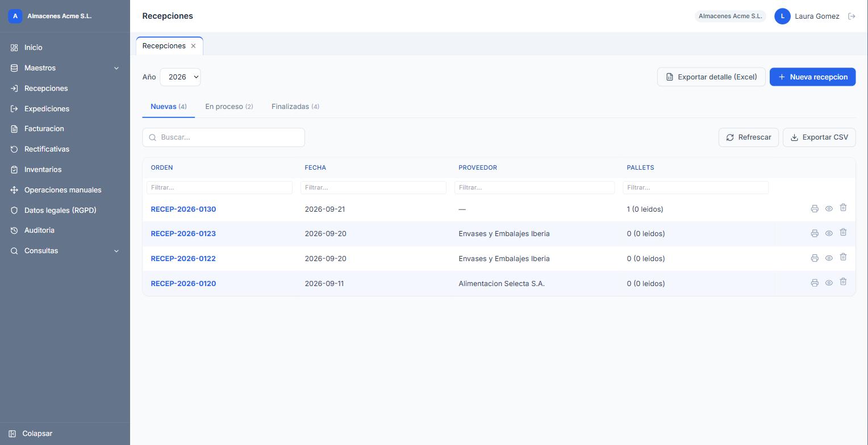Viewport: 868px width, 445px height.
Task: Click the Inventarios sidebar icon
Action: 14,170
